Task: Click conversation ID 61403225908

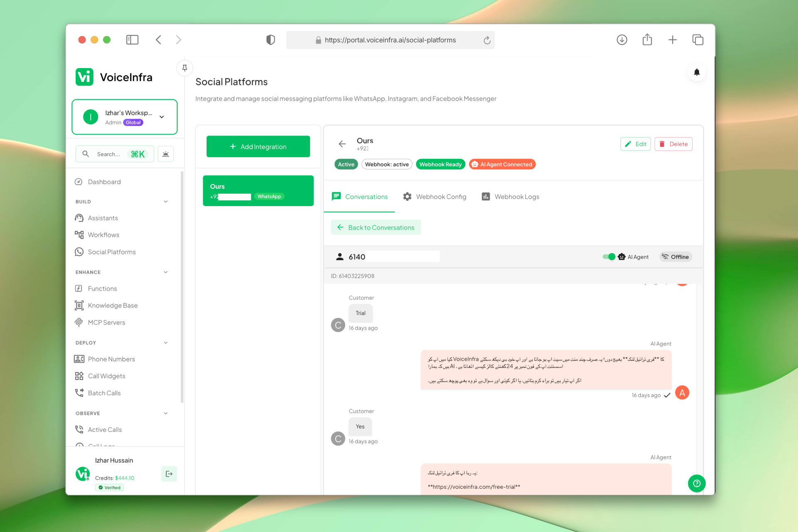Action: coord(352,276)
